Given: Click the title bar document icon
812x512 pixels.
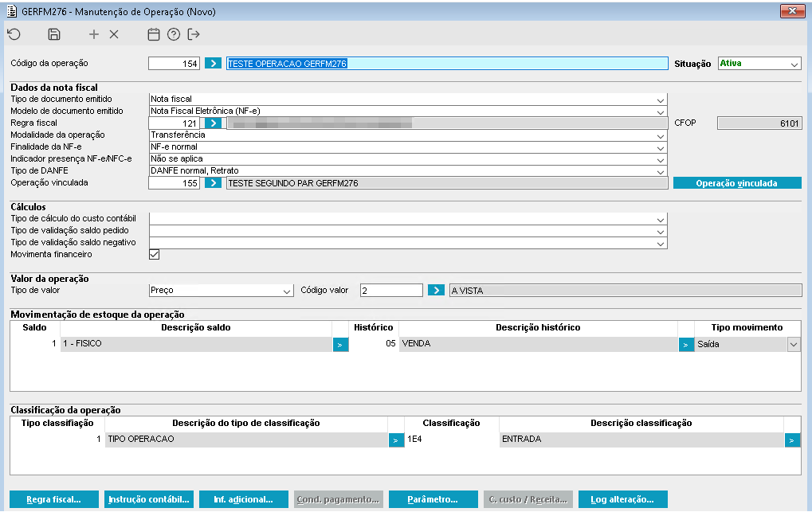Looking at the screenshot, I should click(11, 11).
